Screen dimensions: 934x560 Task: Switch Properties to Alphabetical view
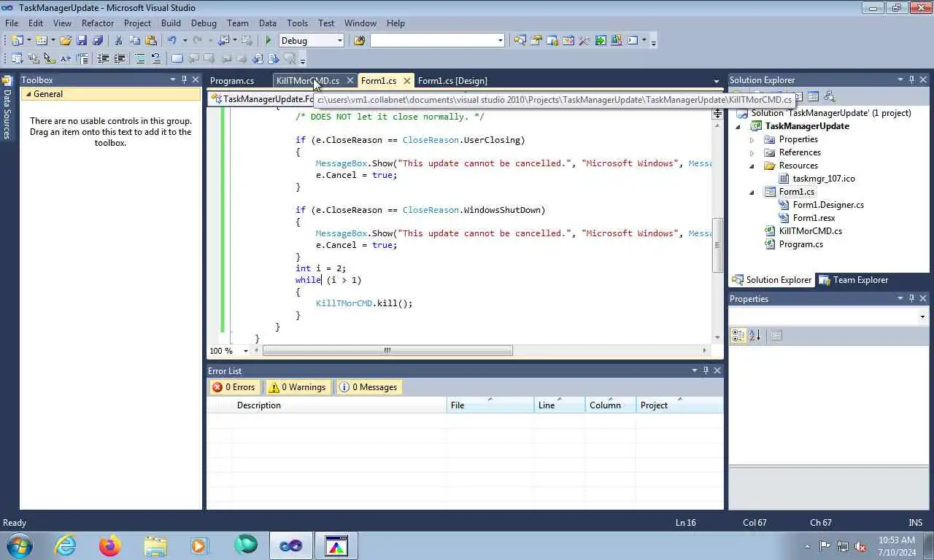click(x=754, y=335)
